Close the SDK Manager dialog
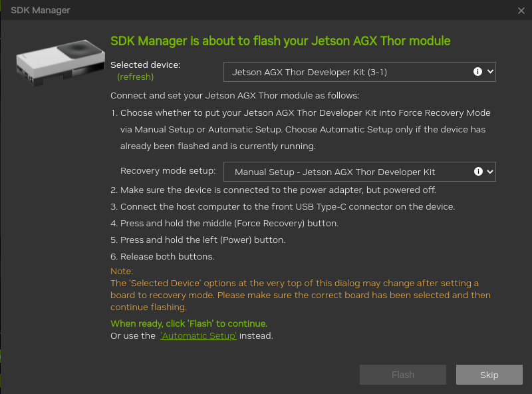The height and width of the screenshot is (394, 532). point(521,11)
